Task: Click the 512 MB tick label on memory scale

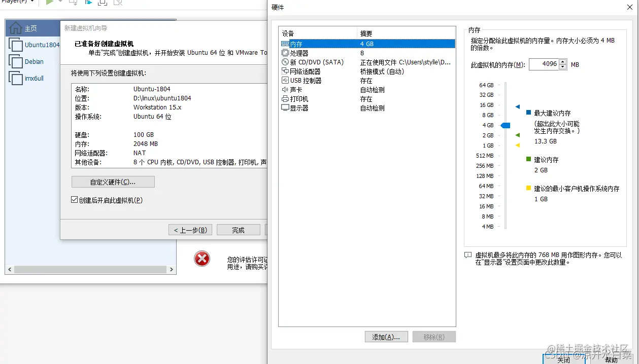Action: (x=485, y=156)
